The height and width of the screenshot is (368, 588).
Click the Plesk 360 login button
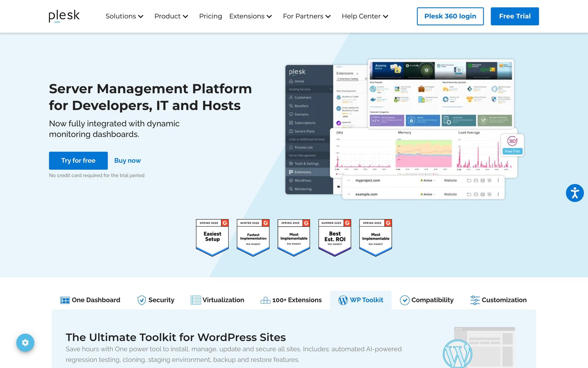point(450,16)
